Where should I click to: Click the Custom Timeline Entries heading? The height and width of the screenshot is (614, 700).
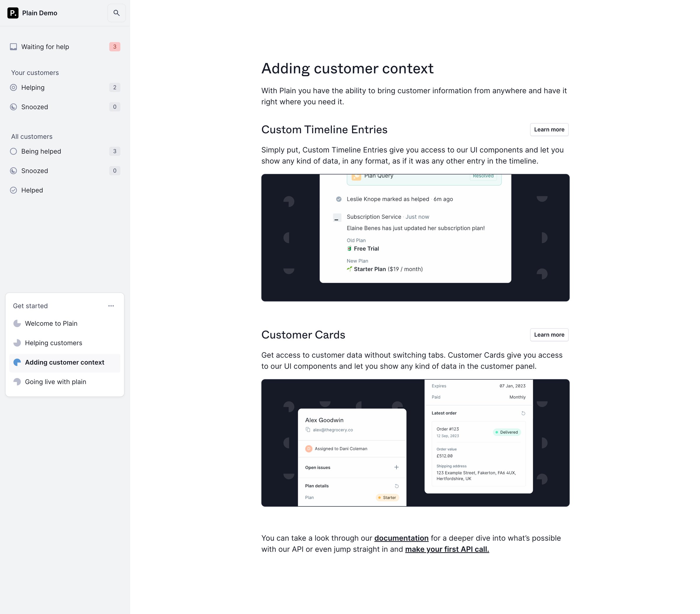[324, 129]
